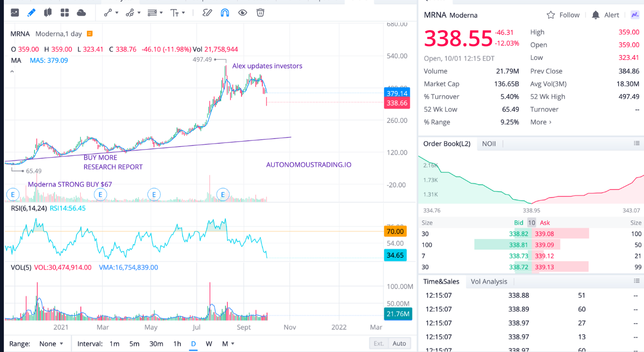Open the purple chart icon near Alert
Screen dimensions: 644x352
tap(635, 15)
